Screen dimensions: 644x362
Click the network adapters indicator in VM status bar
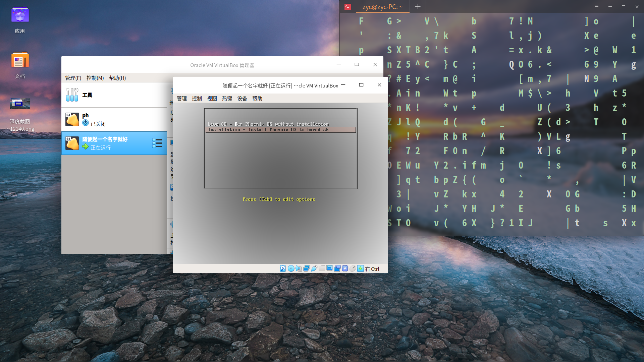click(306, 268)
